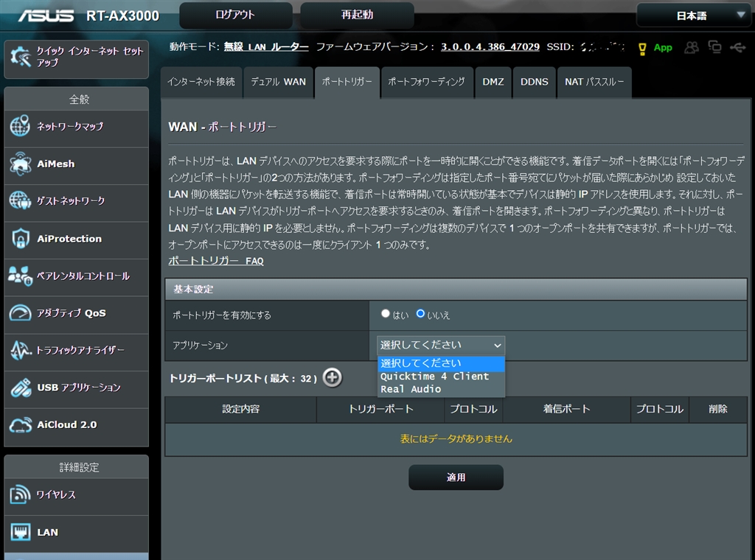
Task: Open USB Application icon
Action: click(x=20, y=388)
